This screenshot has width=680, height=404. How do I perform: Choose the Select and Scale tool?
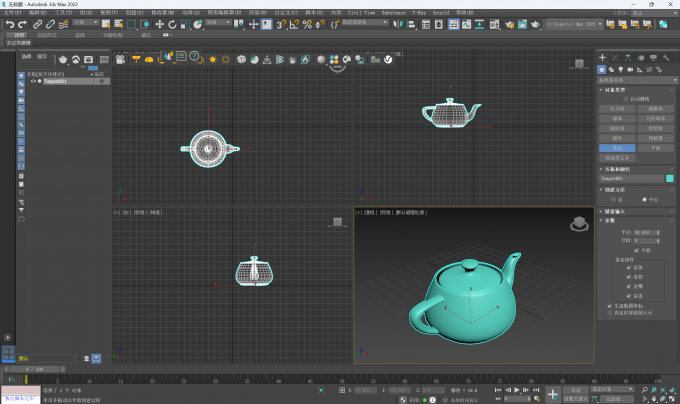pyautogui.click(x=185, y=24)
